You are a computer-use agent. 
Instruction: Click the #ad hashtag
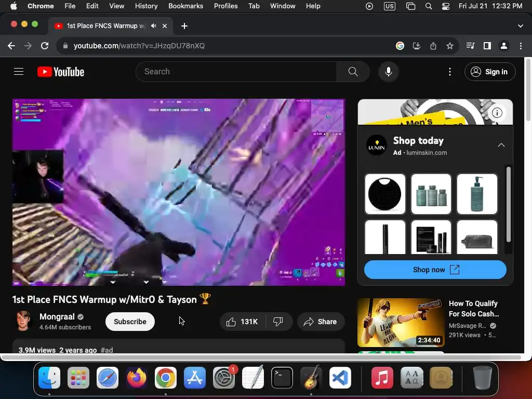click(x=107, y=350)
